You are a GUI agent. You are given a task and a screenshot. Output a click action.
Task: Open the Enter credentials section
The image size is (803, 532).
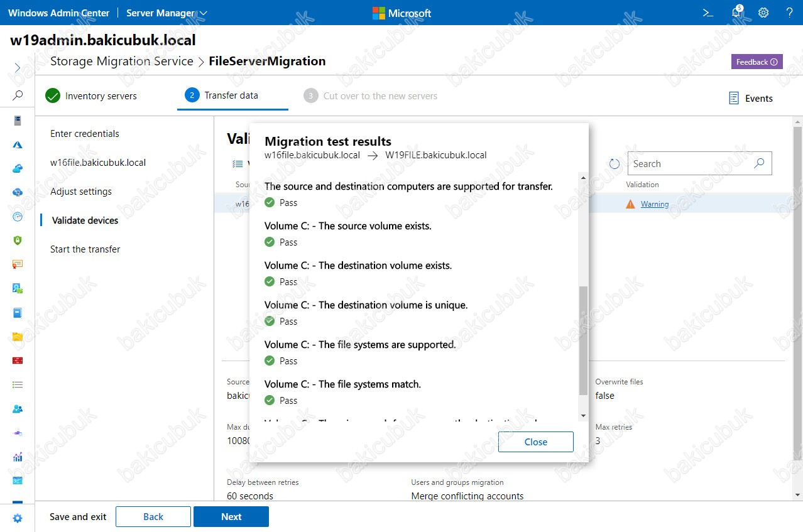point(85,134)
